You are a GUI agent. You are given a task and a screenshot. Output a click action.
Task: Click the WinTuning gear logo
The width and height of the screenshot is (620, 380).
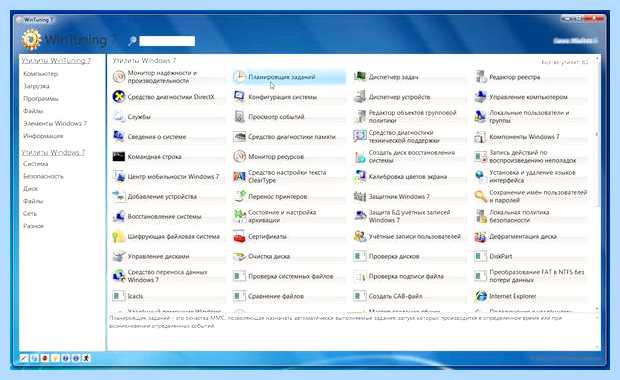[31, 40]
